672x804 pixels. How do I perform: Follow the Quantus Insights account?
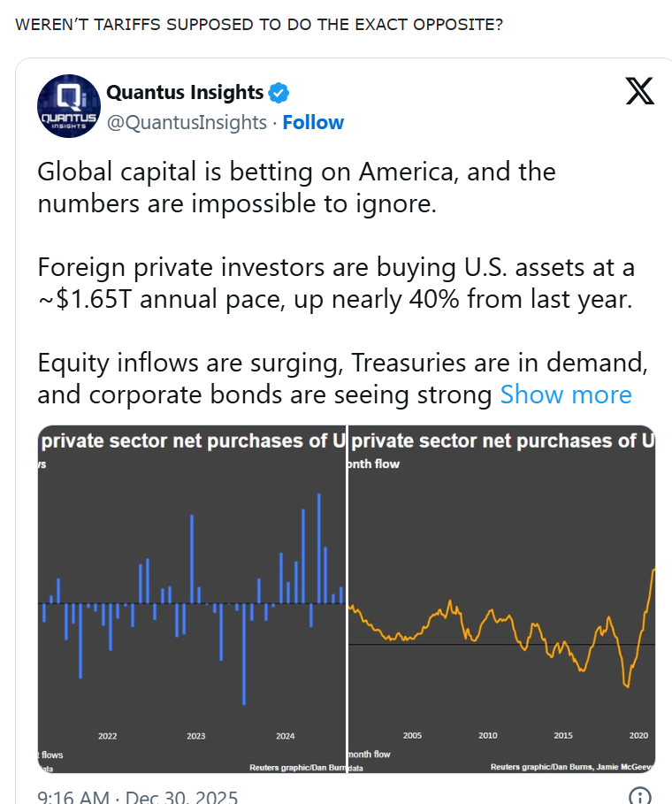click(313, 122)
